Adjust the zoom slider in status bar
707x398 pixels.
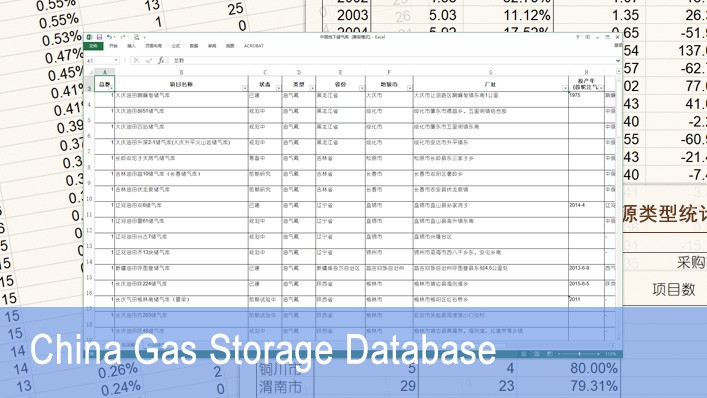pyautogui.click(x=579, y=354)
